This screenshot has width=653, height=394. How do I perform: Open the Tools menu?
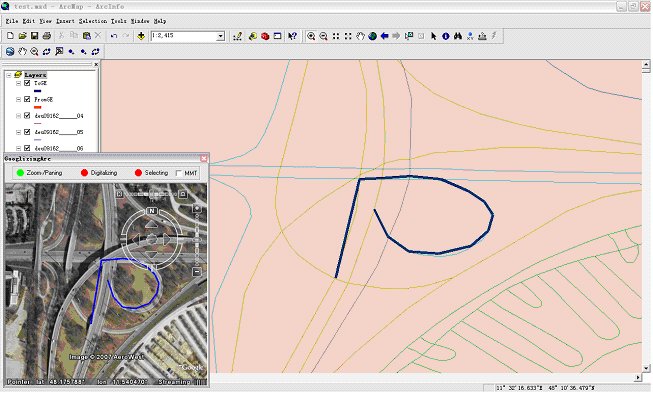(x=119, y=21)
